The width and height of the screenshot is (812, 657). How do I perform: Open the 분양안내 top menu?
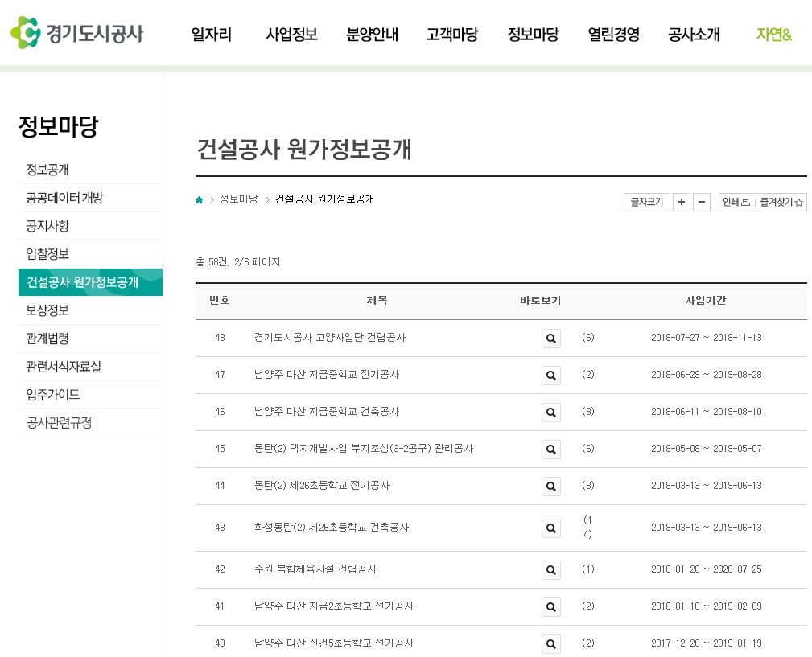click(372, 35)
